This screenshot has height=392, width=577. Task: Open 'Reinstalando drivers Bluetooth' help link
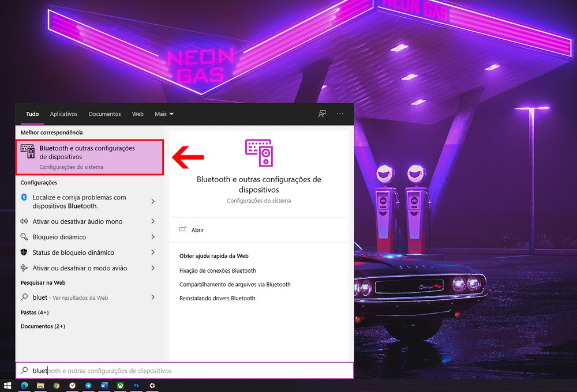coord(217,299)
